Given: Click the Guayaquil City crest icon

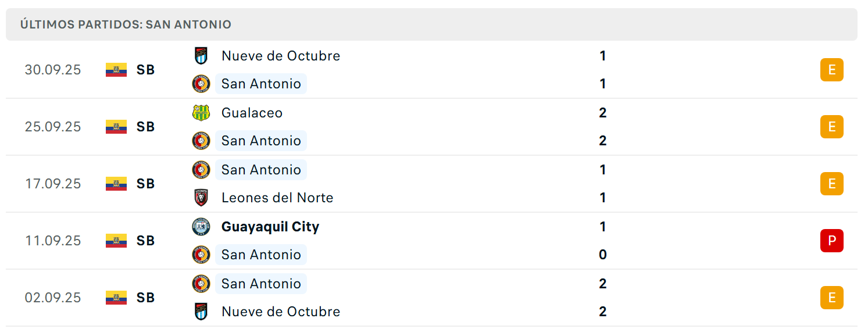Looking at the screenshot, I should (201, 227).
